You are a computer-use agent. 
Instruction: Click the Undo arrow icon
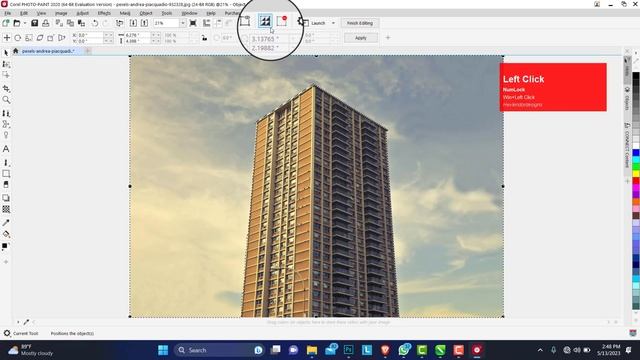click(x=95, y=23)
